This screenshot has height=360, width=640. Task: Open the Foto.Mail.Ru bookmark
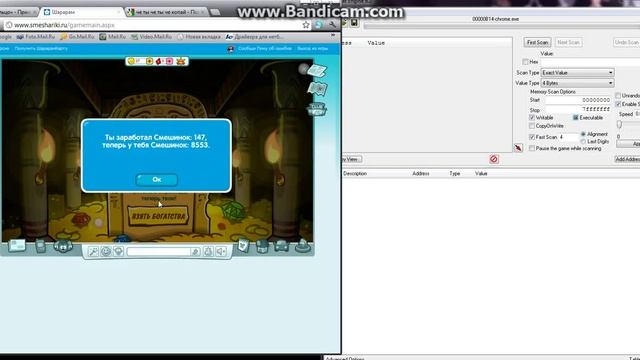pyautogui.click(x=36, y=37)
